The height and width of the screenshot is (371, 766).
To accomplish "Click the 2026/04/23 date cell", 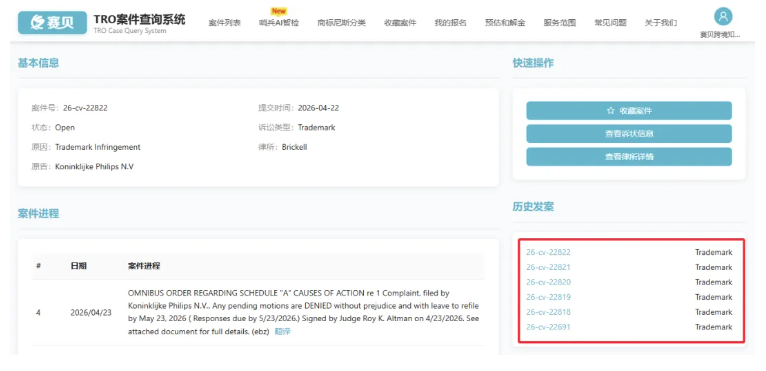I will [91, 312].
